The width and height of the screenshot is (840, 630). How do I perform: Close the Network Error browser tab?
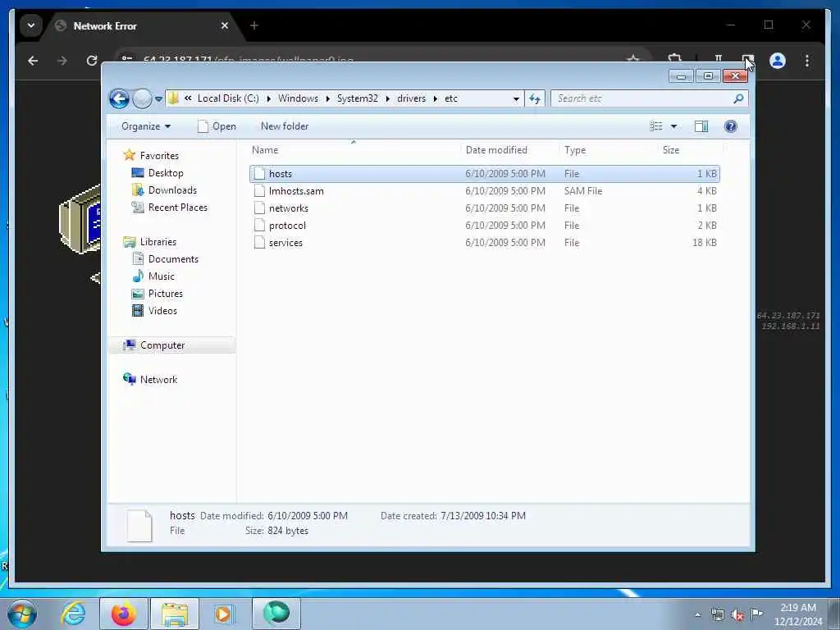tap(225, 25)
